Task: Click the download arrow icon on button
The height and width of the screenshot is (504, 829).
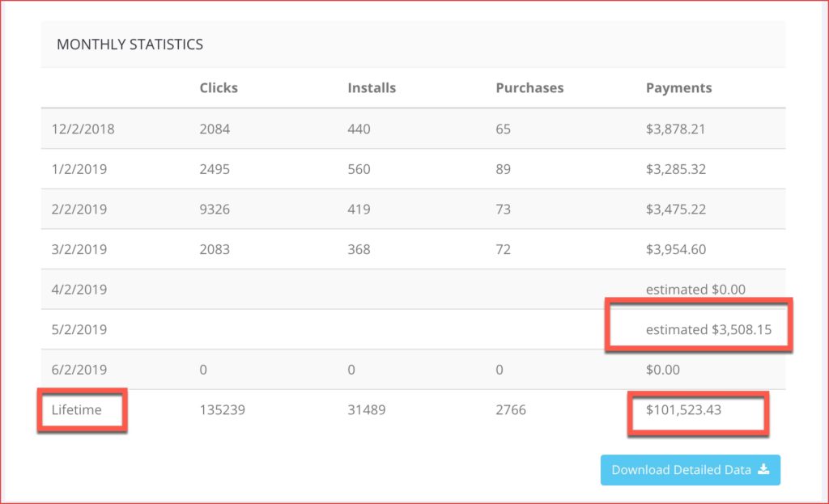Action: [x=763, y=470]
